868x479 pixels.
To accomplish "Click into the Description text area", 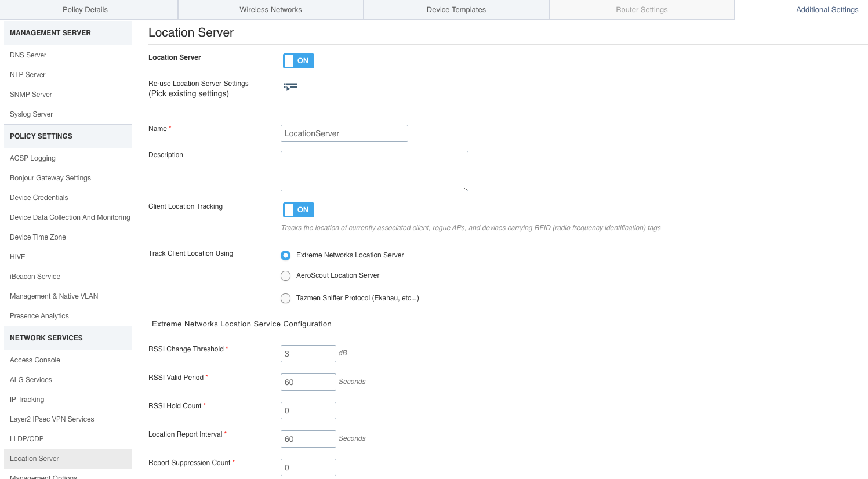I will coord(375,171).
